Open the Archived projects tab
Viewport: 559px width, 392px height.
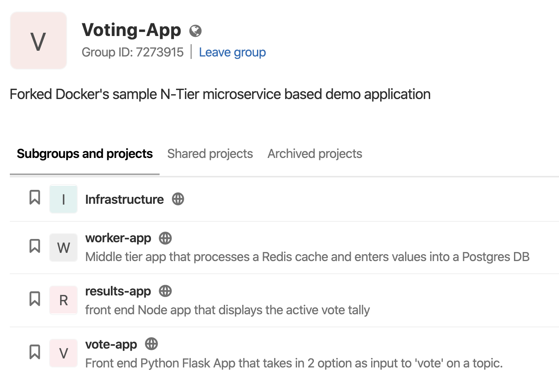click(x=315, y=154)
